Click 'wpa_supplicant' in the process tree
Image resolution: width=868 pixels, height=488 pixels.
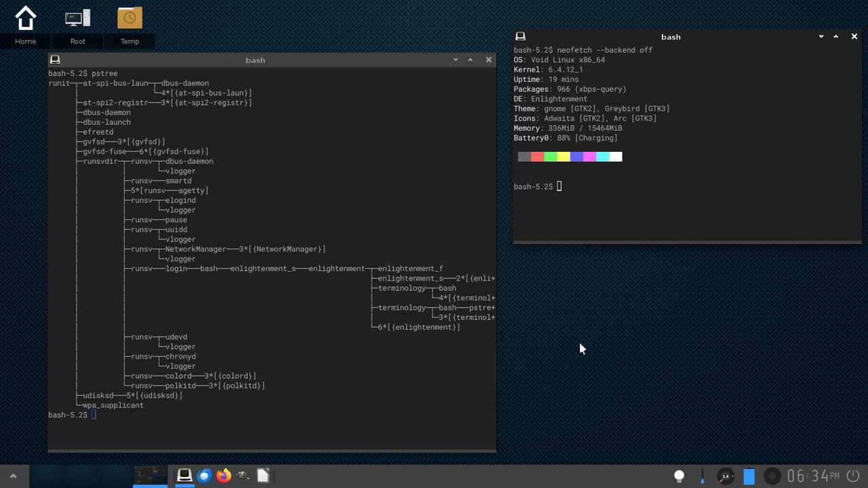pyautogui.click(x=113, y=405)
